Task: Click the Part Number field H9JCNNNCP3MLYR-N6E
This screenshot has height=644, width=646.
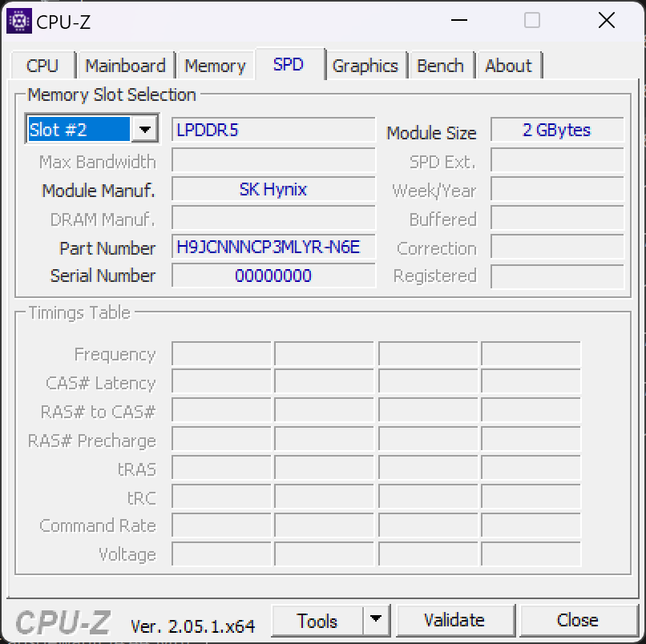Action: (x=273, y=247)
